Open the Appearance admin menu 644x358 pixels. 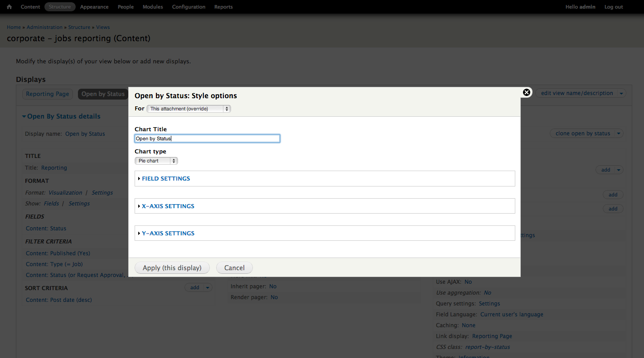click(x=94, y=7)
